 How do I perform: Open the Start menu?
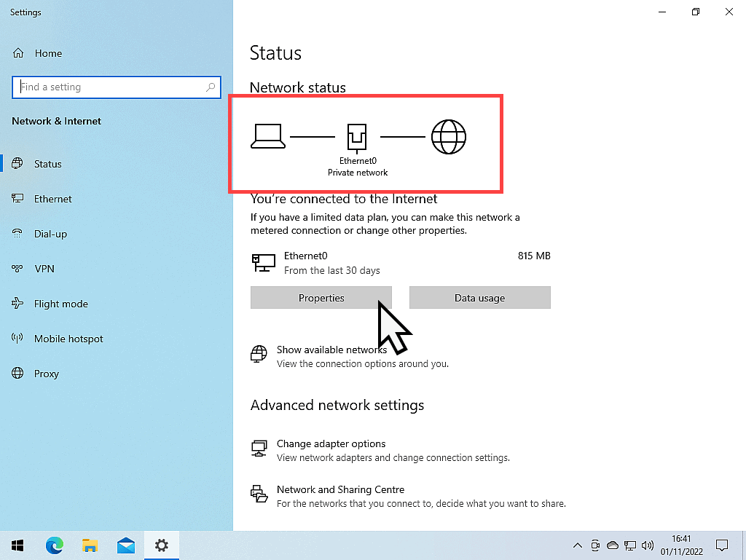coord(17,545)
